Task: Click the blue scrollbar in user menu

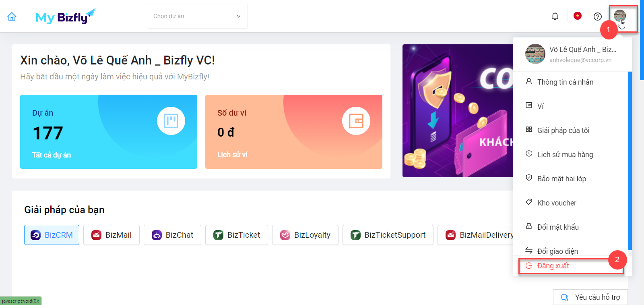Action: [x=630, y=161]
